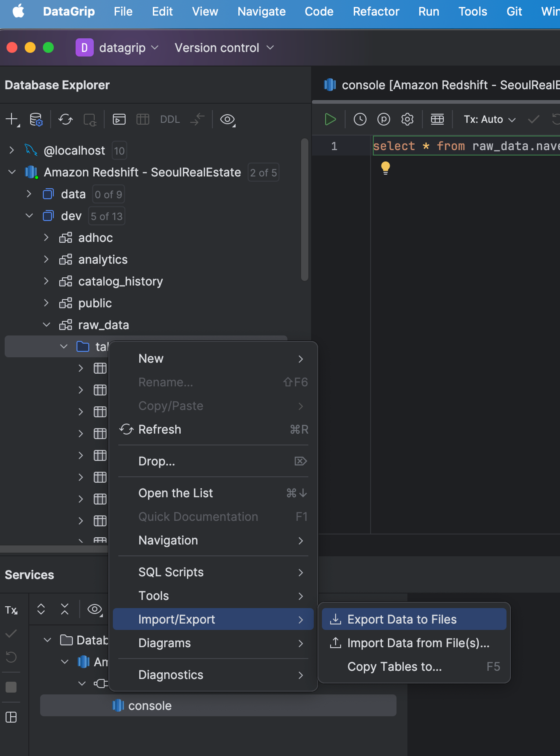Click Jump to Query Console icon

click(119, 119)
